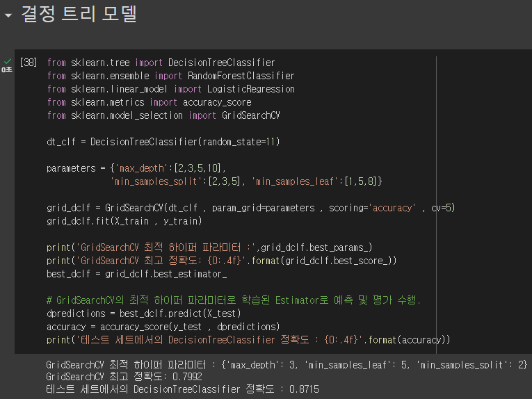Click the best_dclf = grid_dclf.best_estimator_ line

click(x=137, y=274)
